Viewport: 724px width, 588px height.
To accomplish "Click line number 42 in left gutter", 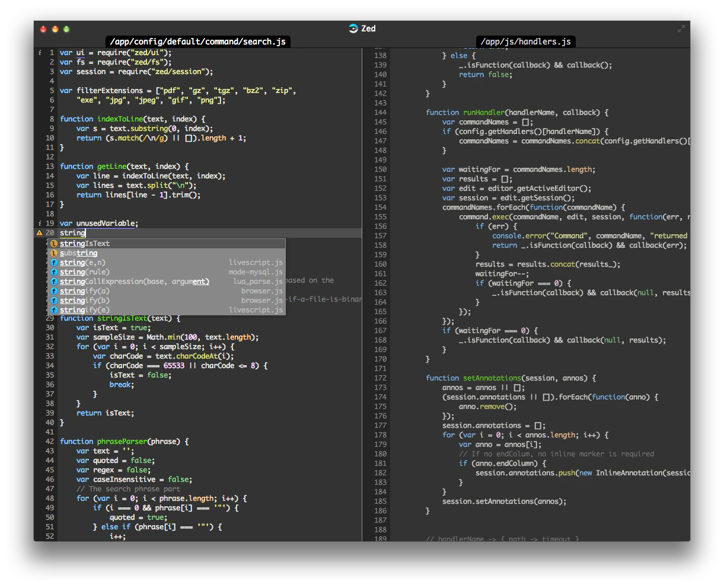I will [x=50, y=442].
